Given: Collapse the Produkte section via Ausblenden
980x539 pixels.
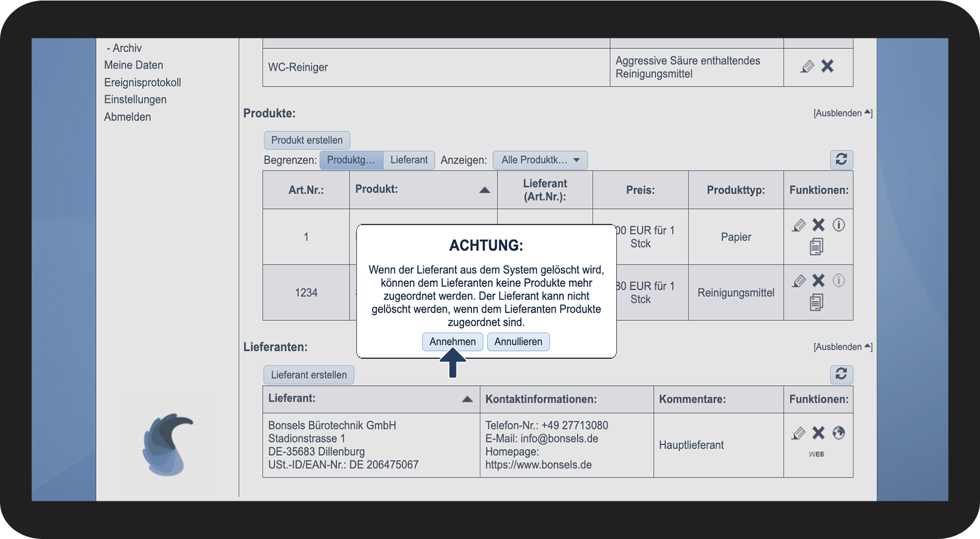Looking at the screenshot, I should click(x=842, y=113).
